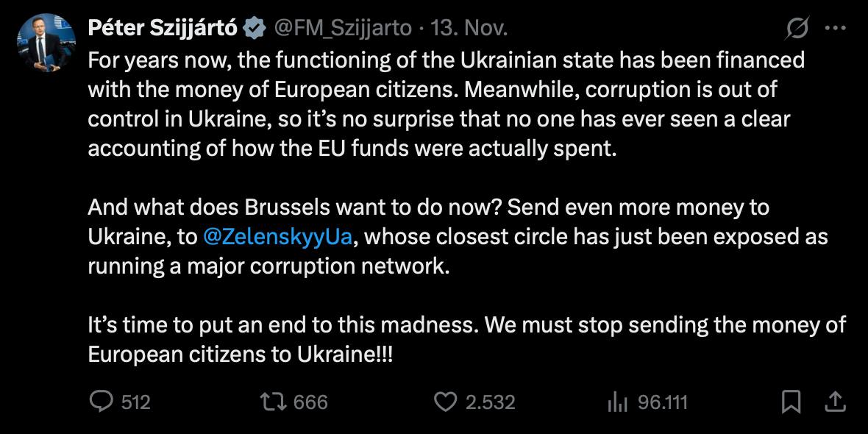Click the blue verified badge next to the name
Image resolution: width=868 pixels, height=434 pixels.
(255, 29)
